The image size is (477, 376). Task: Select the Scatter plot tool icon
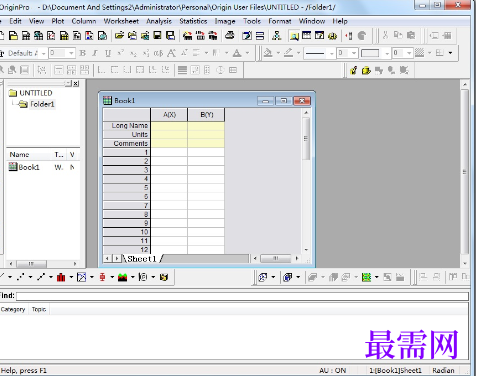coord(21,277)
